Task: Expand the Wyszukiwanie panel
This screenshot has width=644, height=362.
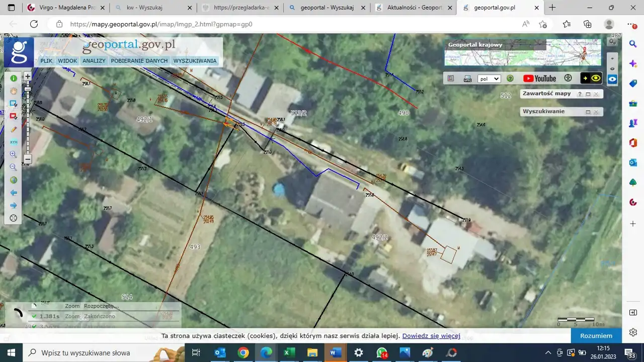Action: pyautogui.click(x=588, y=112)
